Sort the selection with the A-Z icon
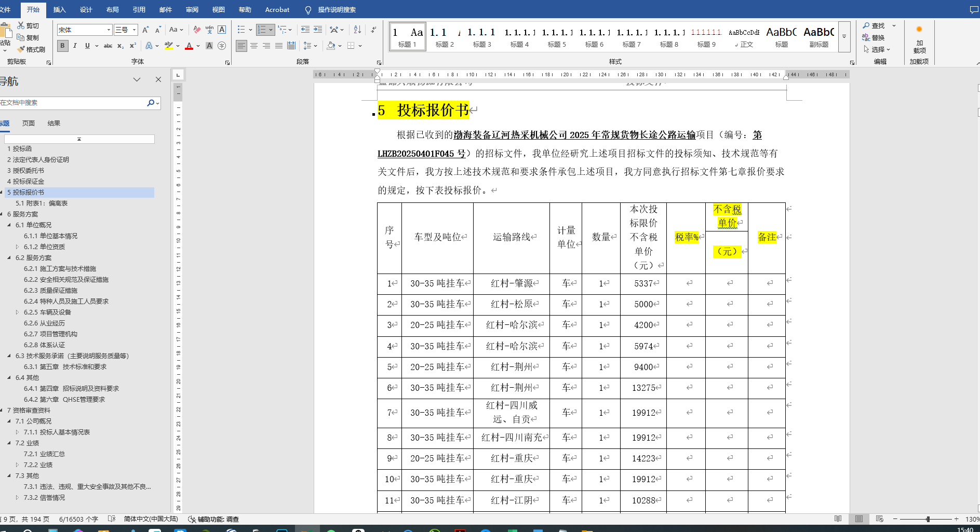980x532 pixels. [357, 30]
